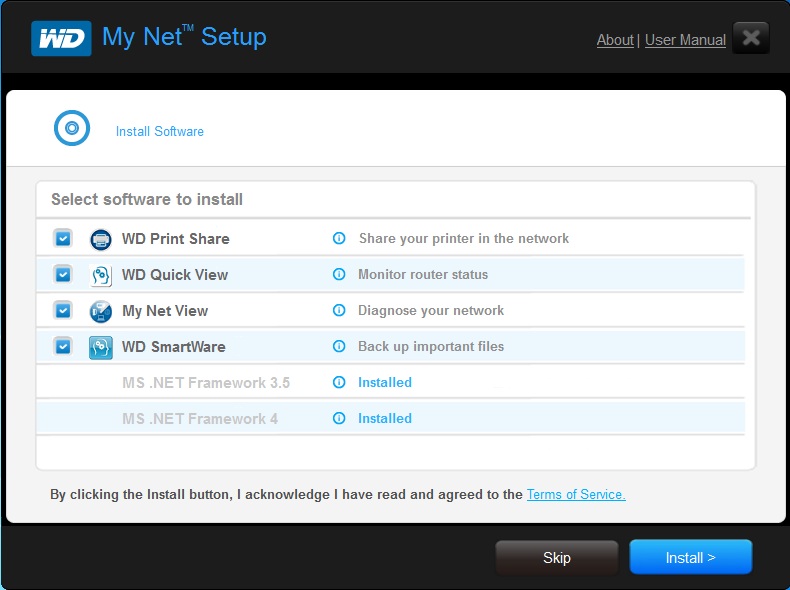
Task: Click the WD logo
Action: click(61, 38)
